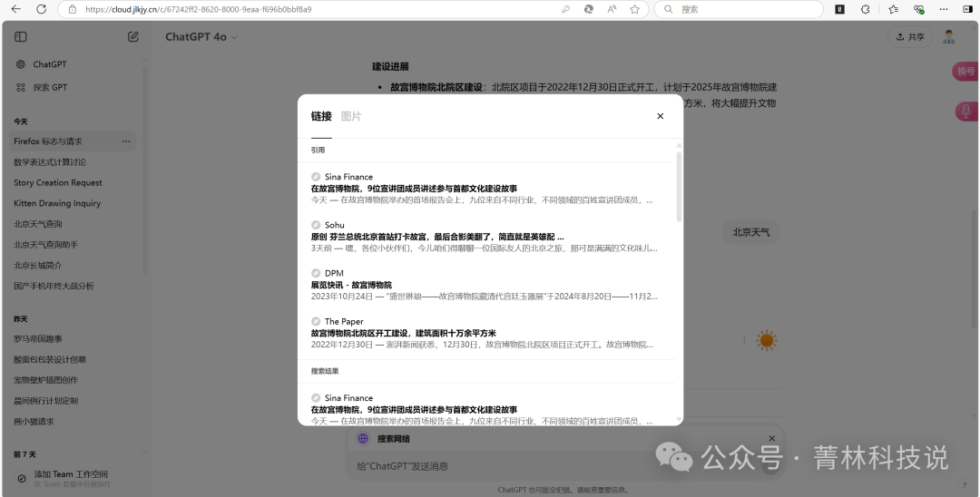Bookmark the page with the star icon
Screen dimensions: 980x497
[634, 9]
